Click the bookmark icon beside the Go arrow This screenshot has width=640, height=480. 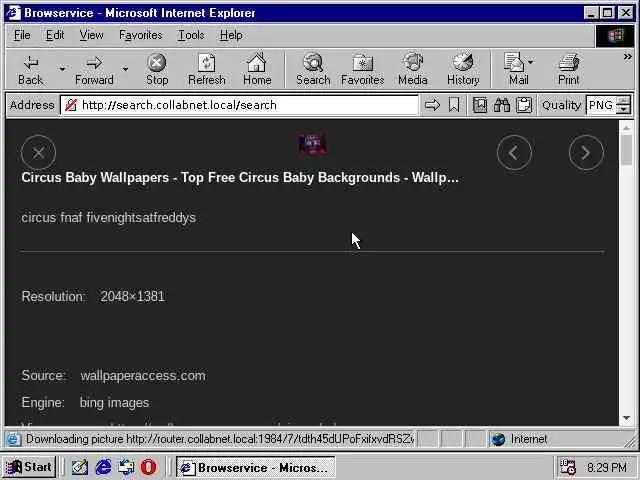click(454, 105)
